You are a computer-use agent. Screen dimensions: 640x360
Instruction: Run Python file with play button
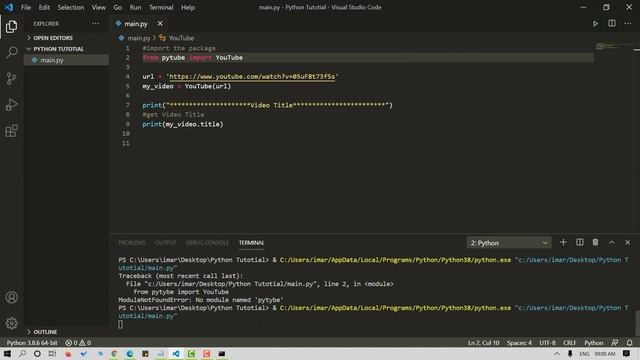tap(596, 24)
